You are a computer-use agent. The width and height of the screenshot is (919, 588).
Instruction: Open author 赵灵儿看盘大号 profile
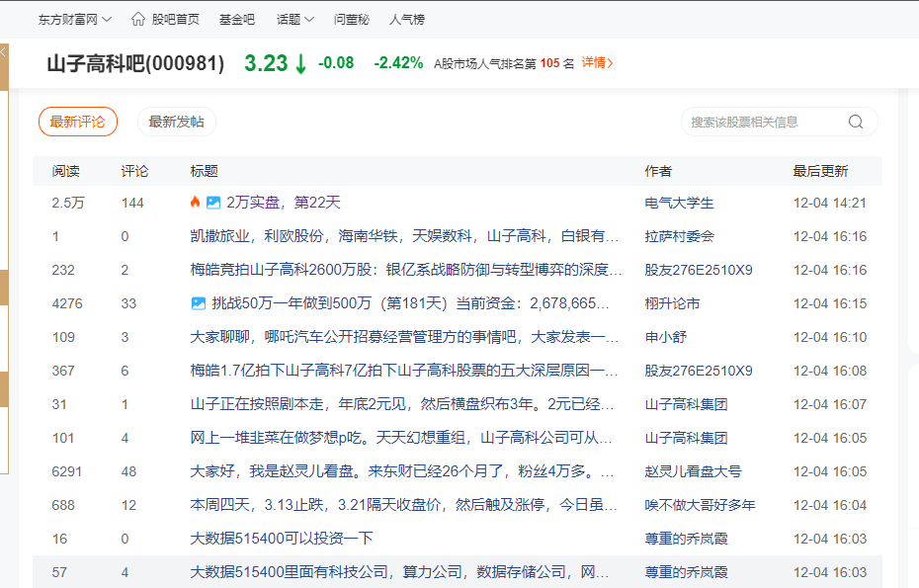click(x=693, y=471)
